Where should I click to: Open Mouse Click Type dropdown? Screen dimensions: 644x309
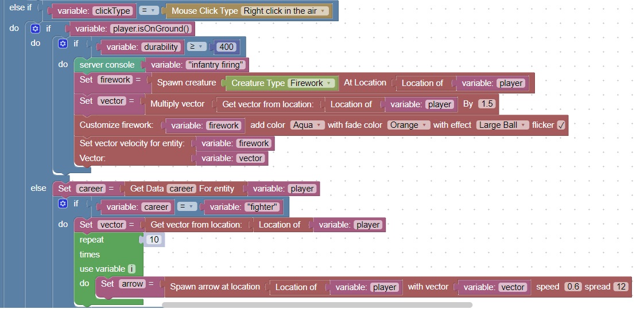(285, 11)
